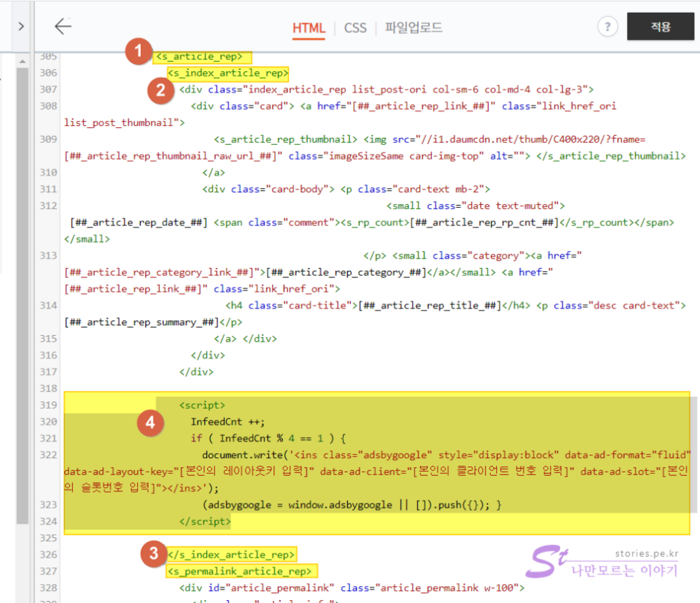Click the back arrow icon

click(x=63, y=26)
